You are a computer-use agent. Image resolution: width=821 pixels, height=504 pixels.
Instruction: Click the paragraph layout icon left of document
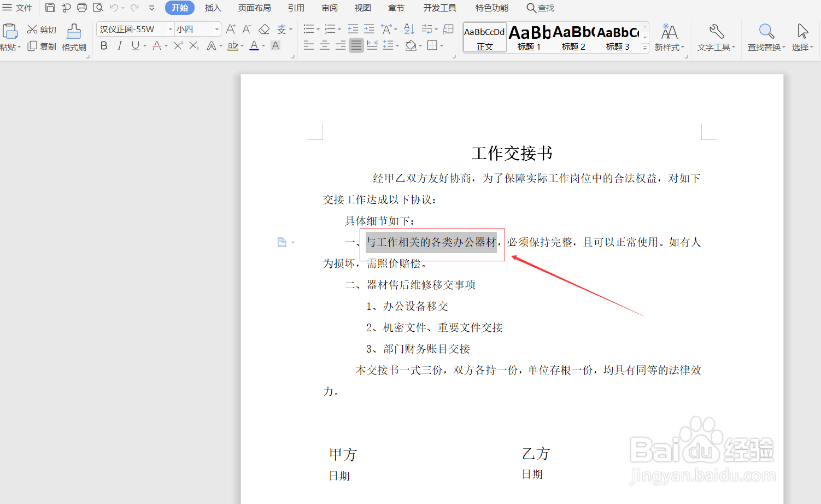[x=282, y=242]
